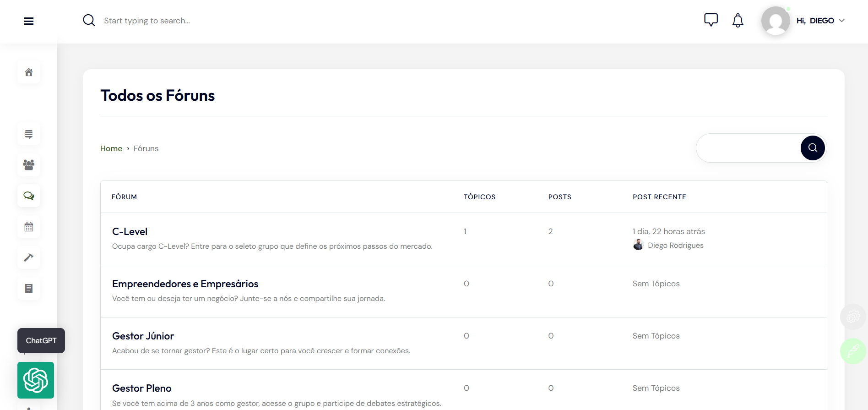Screen dimensions: 868x410
Task: Click the Home breadcrumb link
Action: coord(111,148)
